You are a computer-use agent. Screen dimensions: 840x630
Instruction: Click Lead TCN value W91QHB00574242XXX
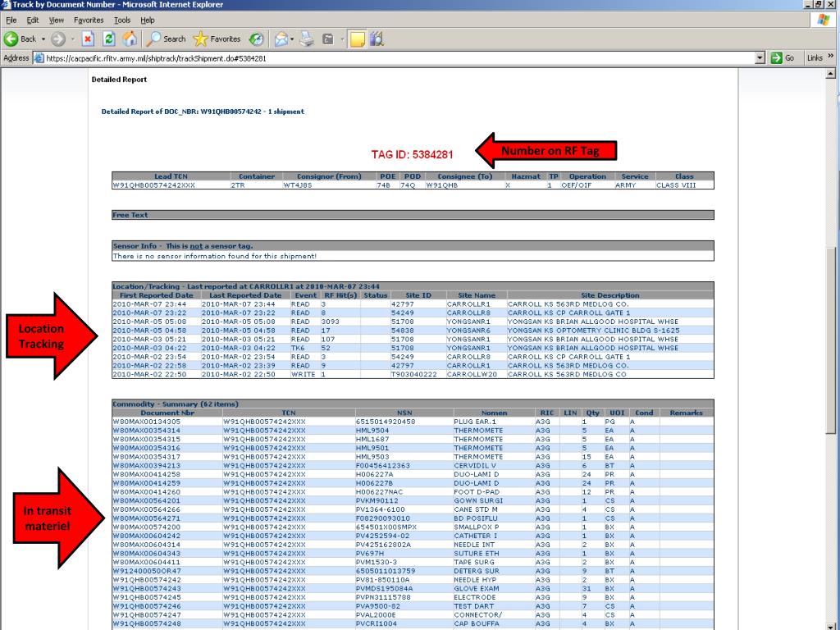[x=153, y=185]
